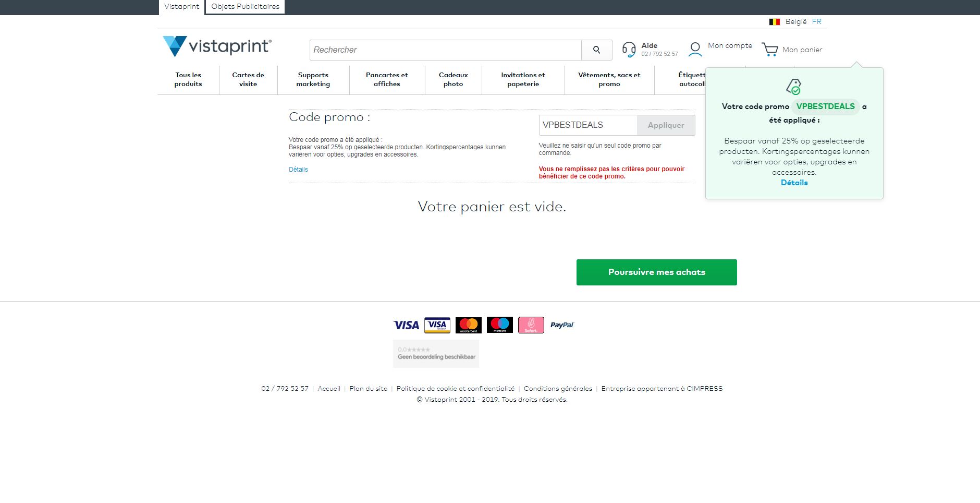Image resolution: width=980 pixels, height=503 pixels.
Task: Click the Appliquer button
Action: (666, 125)
